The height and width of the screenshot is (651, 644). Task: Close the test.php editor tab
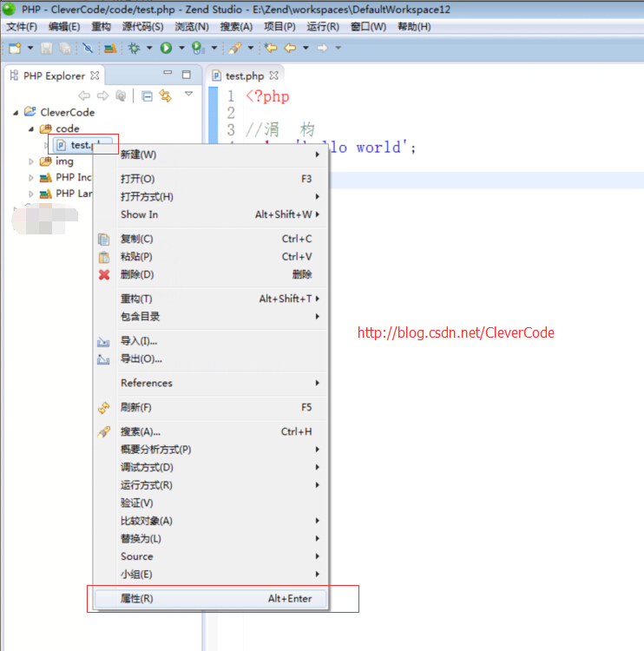point(273,76)
